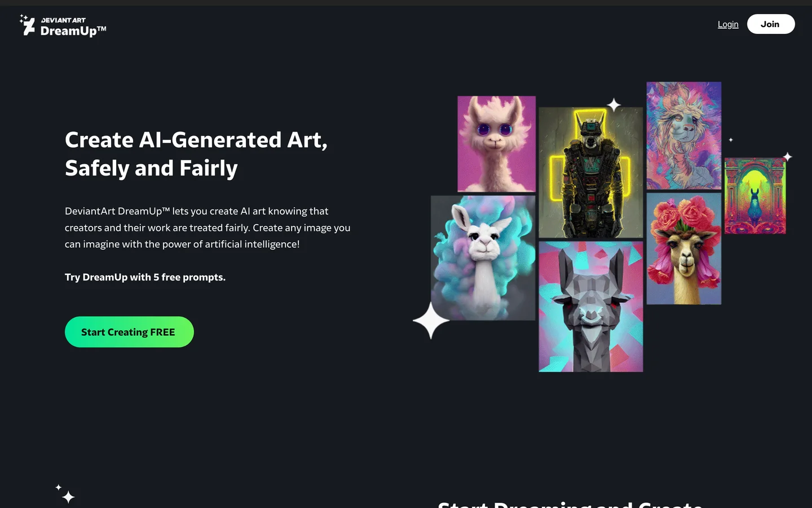Select the fluffy pink llama with purple eyes
Image resolution: width=812 pixels, height=508 pixels.
tap(496, 144)
